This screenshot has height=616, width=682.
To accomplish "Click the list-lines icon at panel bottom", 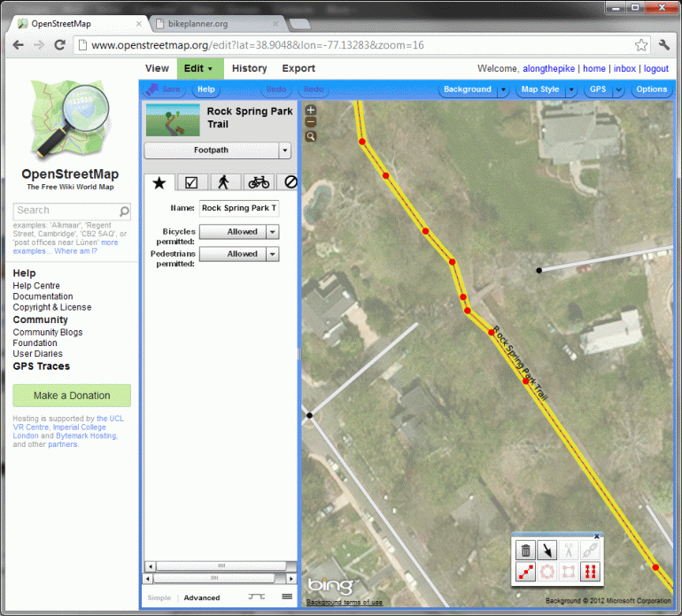I will click(x=287, y=597).
